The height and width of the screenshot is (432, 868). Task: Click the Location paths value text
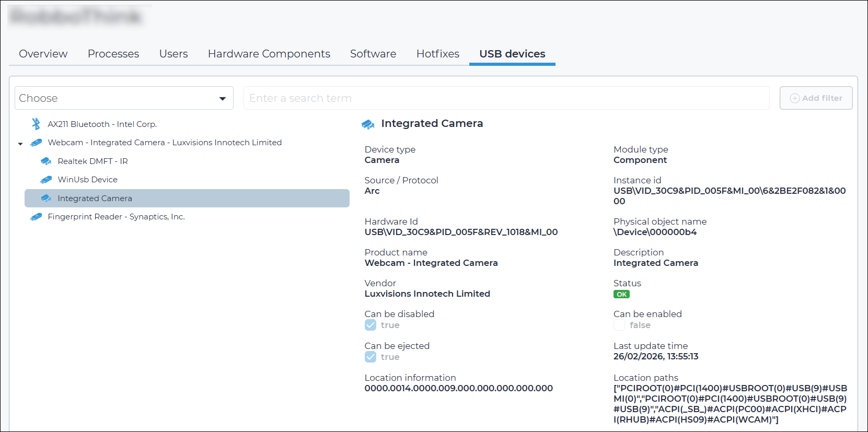click(731, 404)
